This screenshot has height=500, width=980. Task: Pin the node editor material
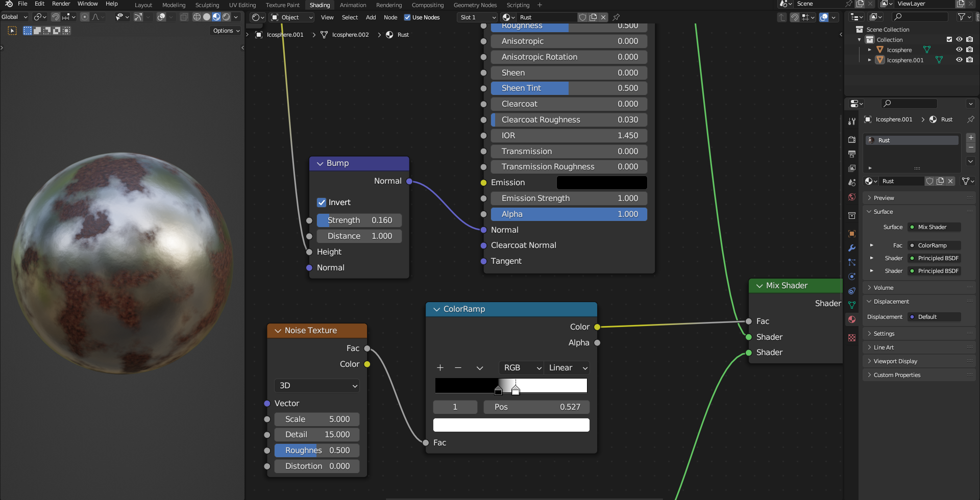616,17
